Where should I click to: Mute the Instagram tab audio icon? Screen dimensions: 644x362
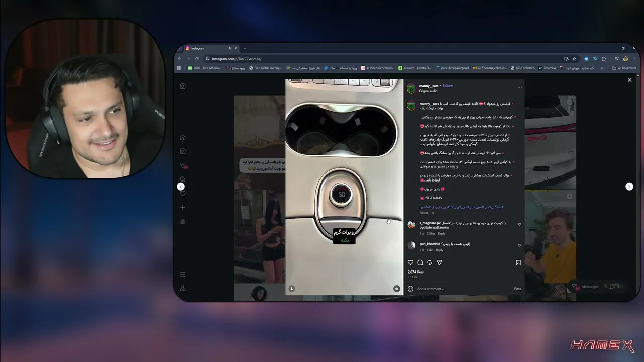(x=230, y=48)
